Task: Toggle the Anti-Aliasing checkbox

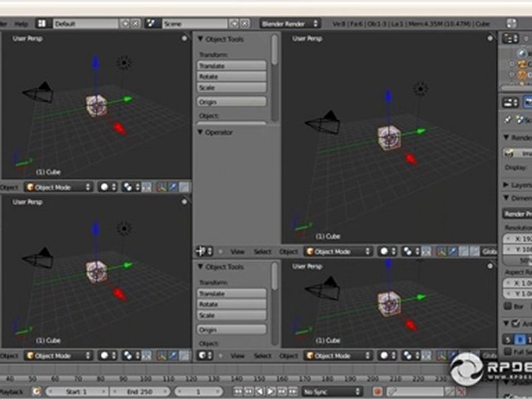Action: (516, 323)
